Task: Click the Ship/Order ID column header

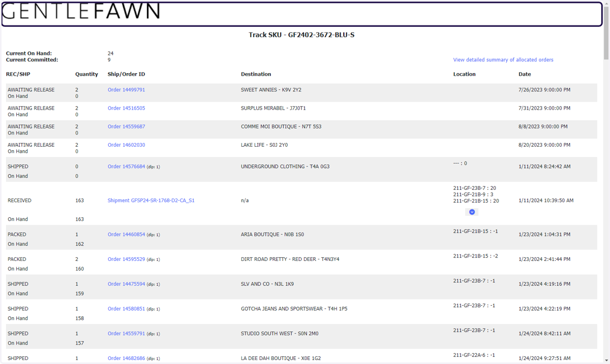Action: [x=126, y=74]
